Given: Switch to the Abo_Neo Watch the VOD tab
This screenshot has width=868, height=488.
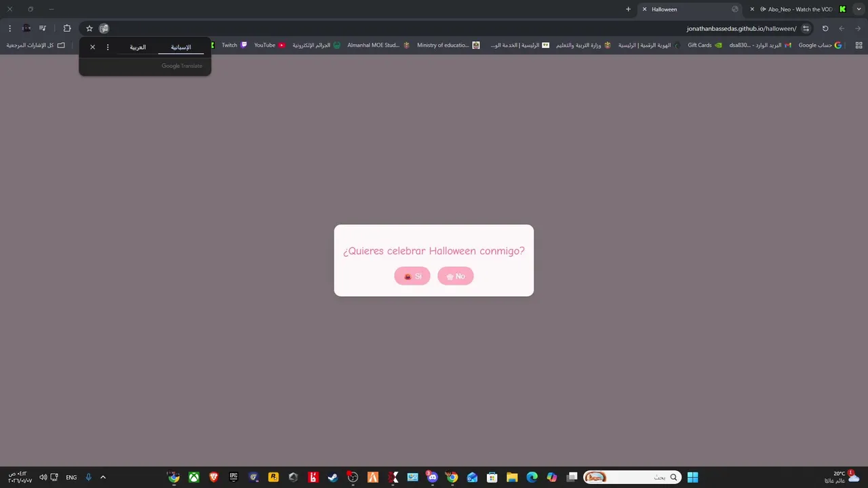Looking at the screenshot, I should tap(800, 9).
